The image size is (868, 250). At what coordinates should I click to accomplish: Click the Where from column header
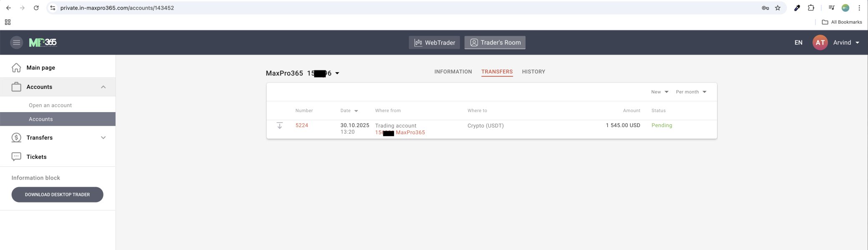pyautogui.click(x=388, y=111)
